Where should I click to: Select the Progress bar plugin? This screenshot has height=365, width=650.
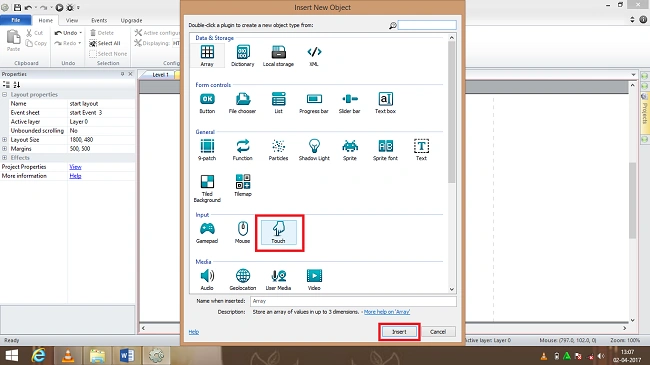point(314,103)
